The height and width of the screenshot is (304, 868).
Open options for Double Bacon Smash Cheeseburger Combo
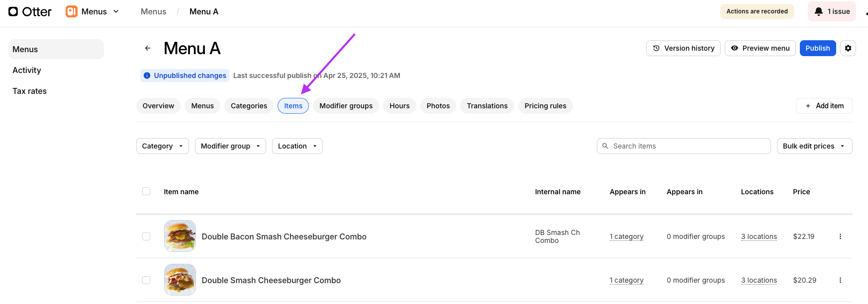pyautogui.click(x=840, y=236)
